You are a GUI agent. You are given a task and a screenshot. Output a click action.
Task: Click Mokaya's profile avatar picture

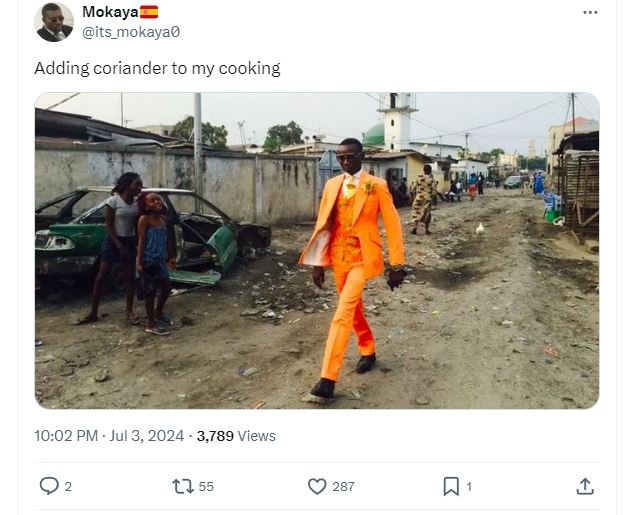[x=54, y=22]
